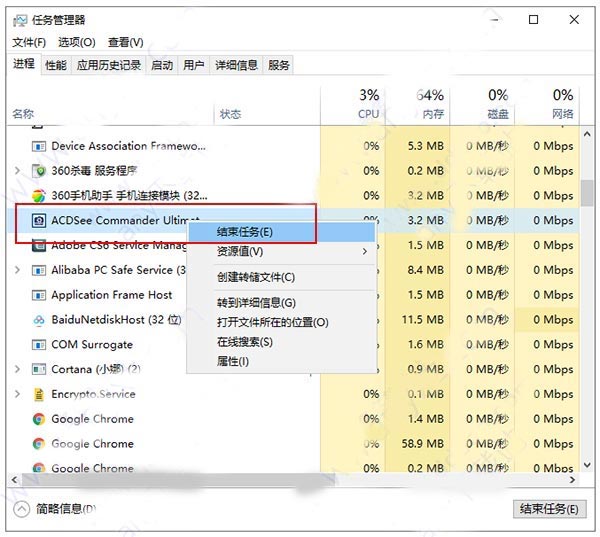Click the 5.3 MB memory value
The width and height of the screenshot is (600, 537).
[426, 146]
